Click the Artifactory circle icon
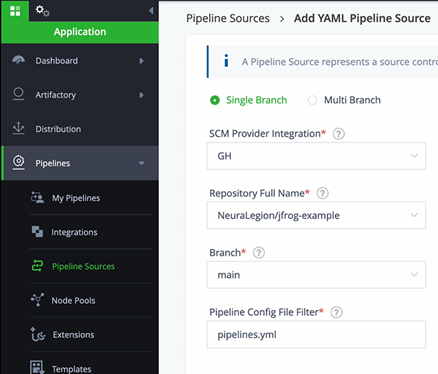The image size is (438, 374). [x=19, y=94]
